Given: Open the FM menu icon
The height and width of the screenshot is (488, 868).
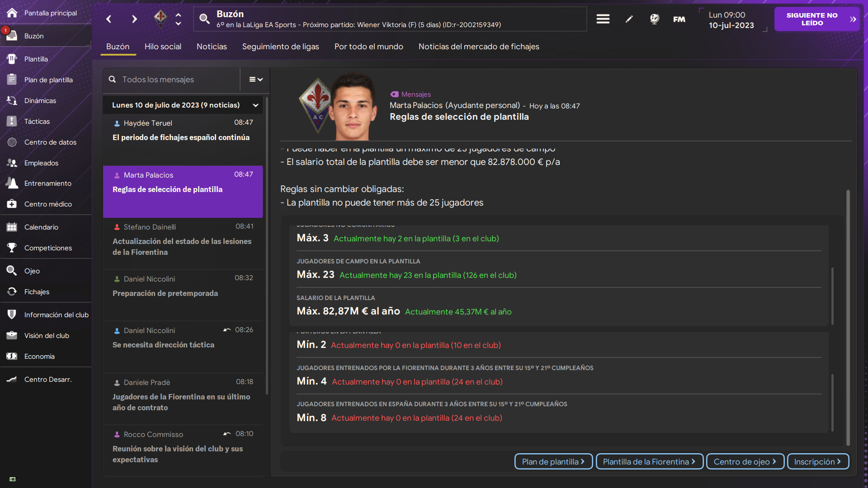Looking at the screenshot, I should point(679,19).
